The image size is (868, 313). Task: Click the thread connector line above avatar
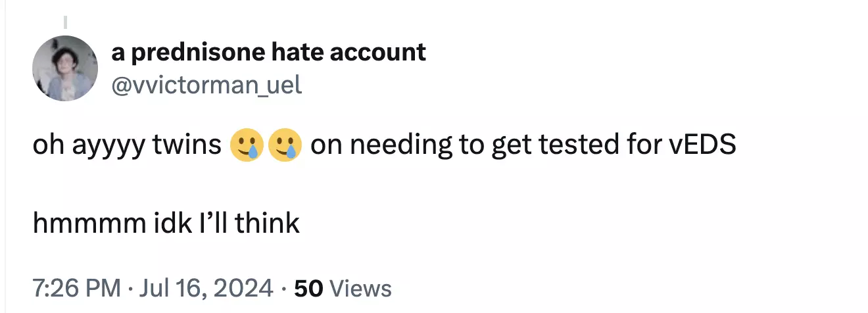point(66,21)
